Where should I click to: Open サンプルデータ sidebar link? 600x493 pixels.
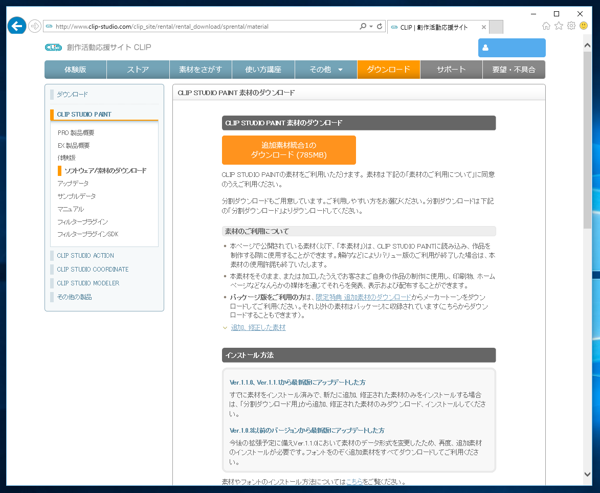coord(77,196)
